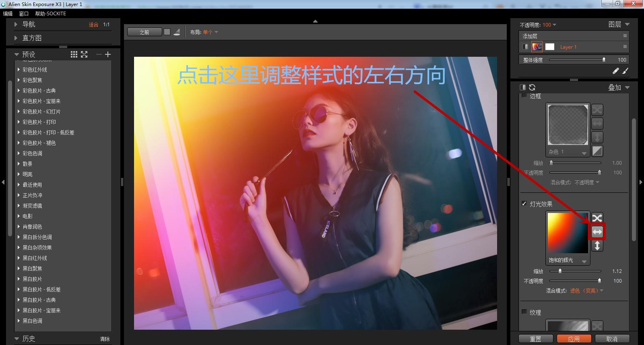Screen dimensions: 644x345
Task: Collapse the 历史 history panel
Action: [x=17, y=339]
